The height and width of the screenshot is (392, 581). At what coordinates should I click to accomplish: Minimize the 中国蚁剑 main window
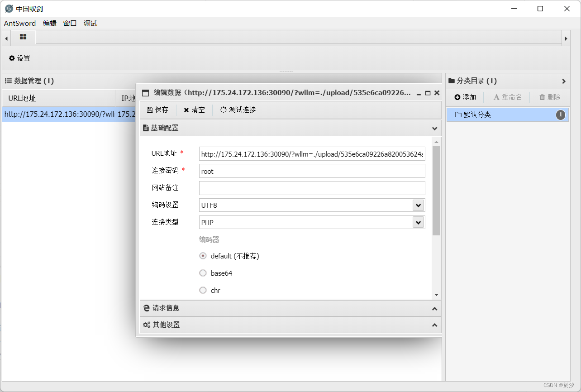coord(514,9)
